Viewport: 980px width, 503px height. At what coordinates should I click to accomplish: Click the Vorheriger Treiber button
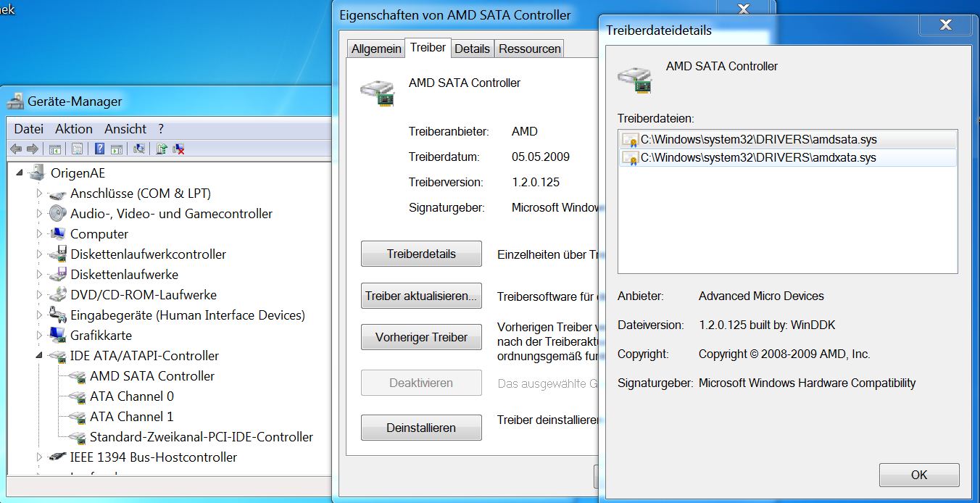point(421,338)
